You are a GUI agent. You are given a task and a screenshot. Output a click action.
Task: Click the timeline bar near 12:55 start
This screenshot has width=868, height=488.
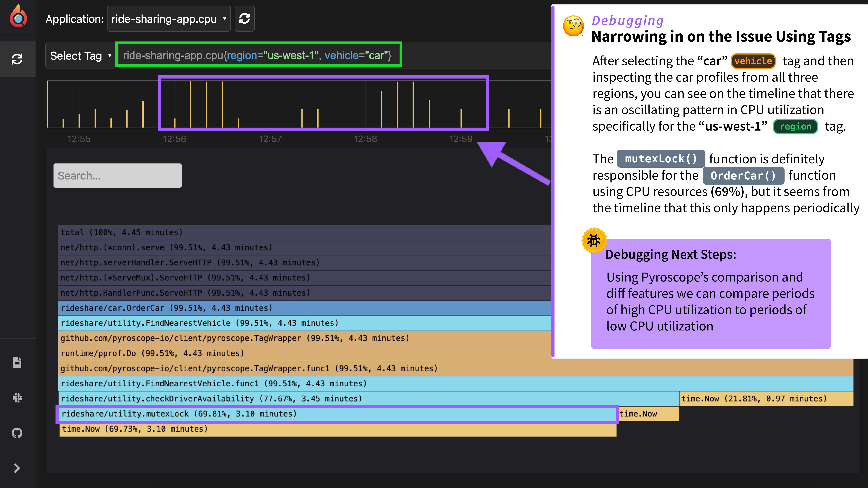[x=48, y=104]
